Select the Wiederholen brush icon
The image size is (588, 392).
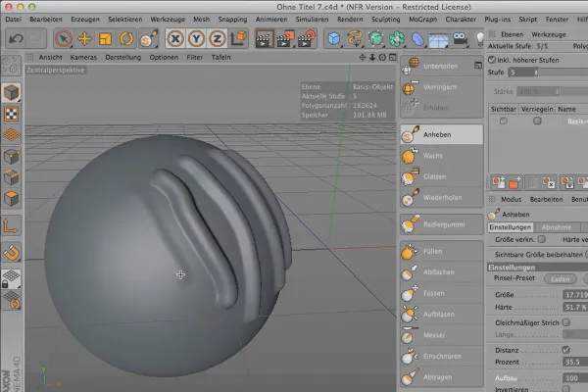[409, 197]
